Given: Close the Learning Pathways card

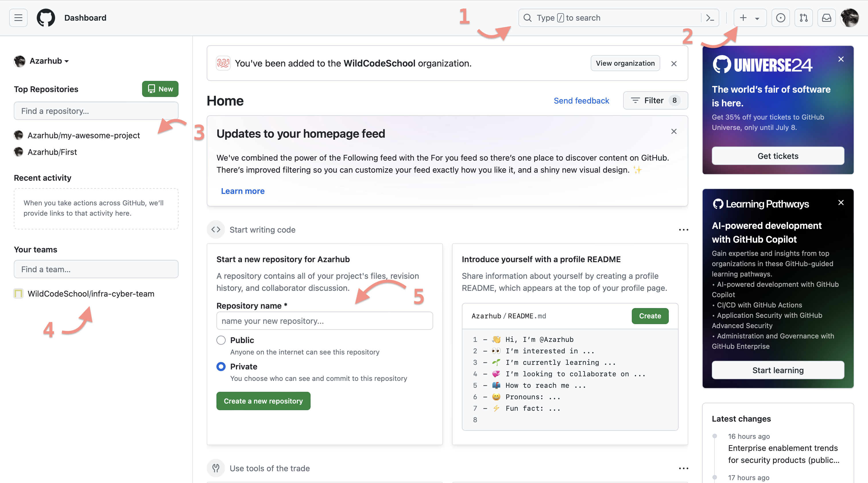Looking at the screenshot, I should tap(841, 202).
